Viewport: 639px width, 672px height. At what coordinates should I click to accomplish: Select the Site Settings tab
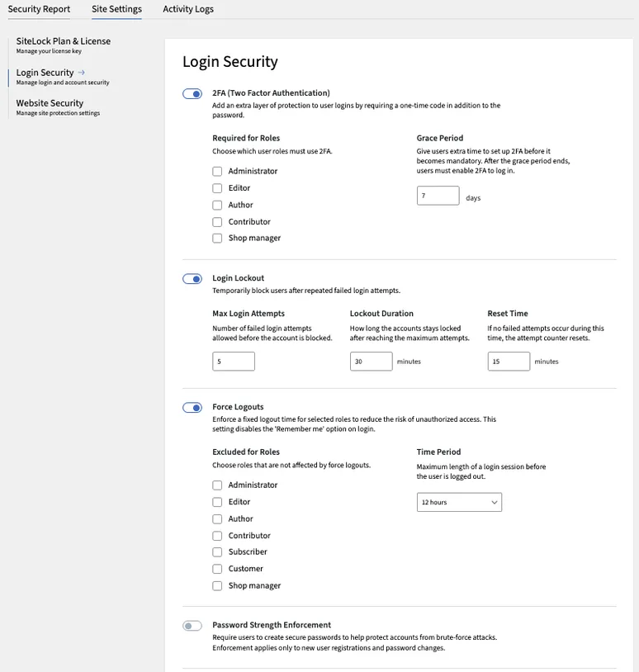point(116,8)
